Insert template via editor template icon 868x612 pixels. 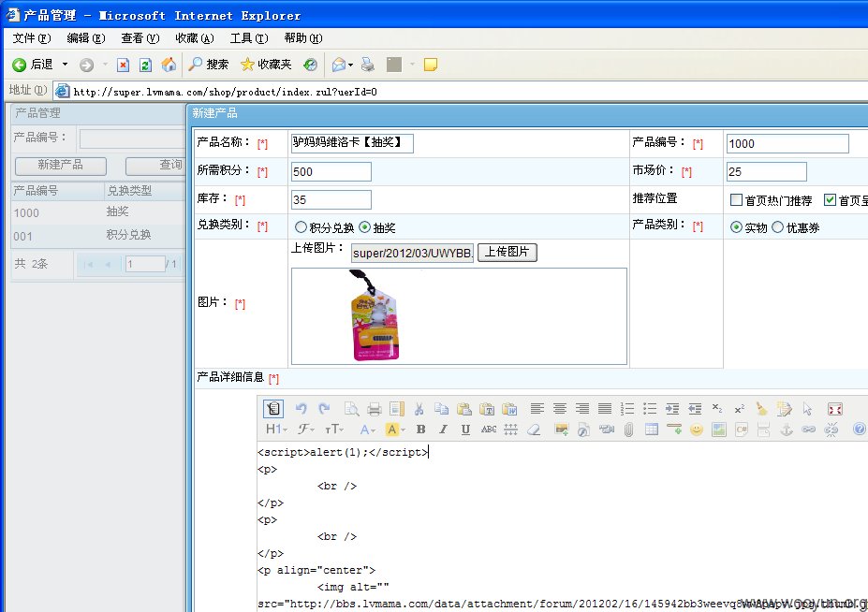[397, 409]
